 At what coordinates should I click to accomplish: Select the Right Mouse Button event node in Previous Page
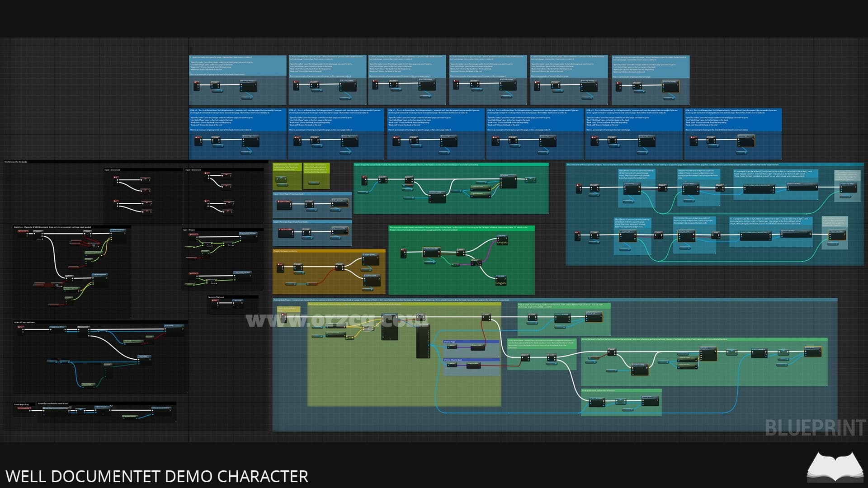tap(286, 233)
